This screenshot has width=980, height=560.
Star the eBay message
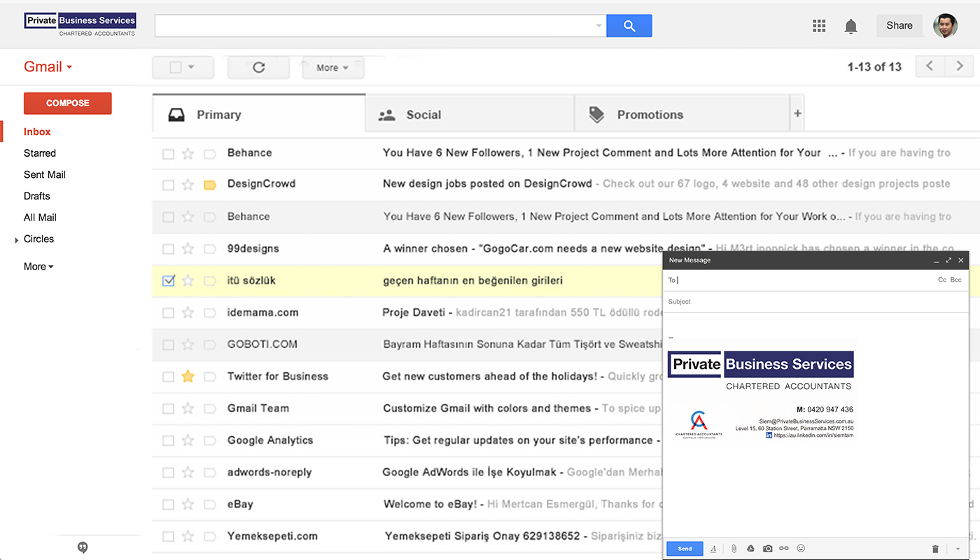click(188, 505)
